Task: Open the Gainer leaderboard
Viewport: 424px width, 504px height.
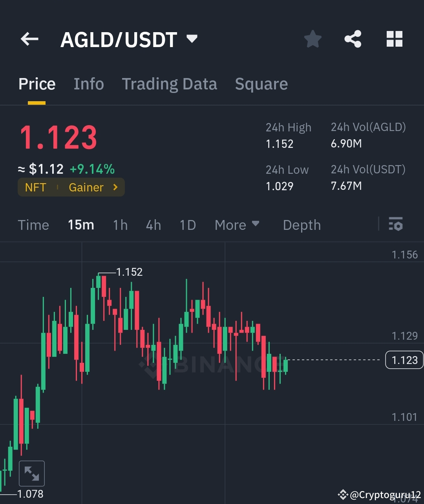Action: pyautogui.click(x=86, y=187)
